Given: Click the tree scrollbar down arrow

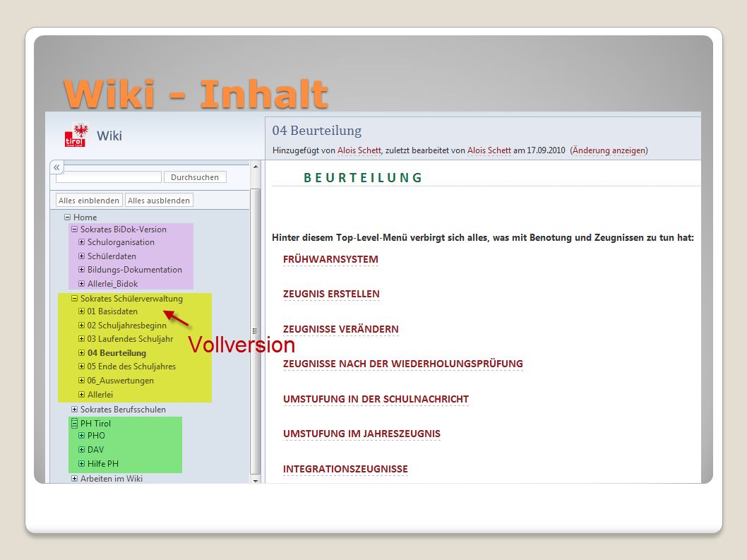Looking at the screenshot, I should pos(256,480).
